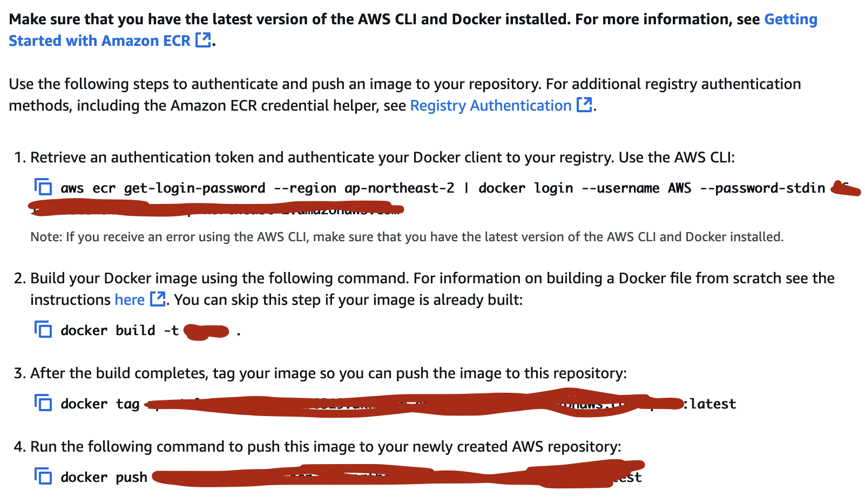Click the 'docker build -t' command text
This screenshot has width=865, height=504.
point(119,330)
